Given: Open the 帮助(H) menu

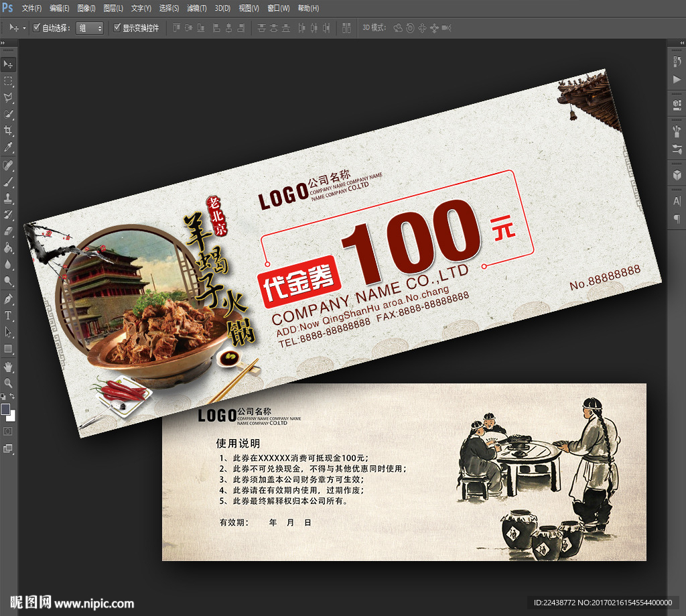Looking at the screenshot, I should pos(308,8).
